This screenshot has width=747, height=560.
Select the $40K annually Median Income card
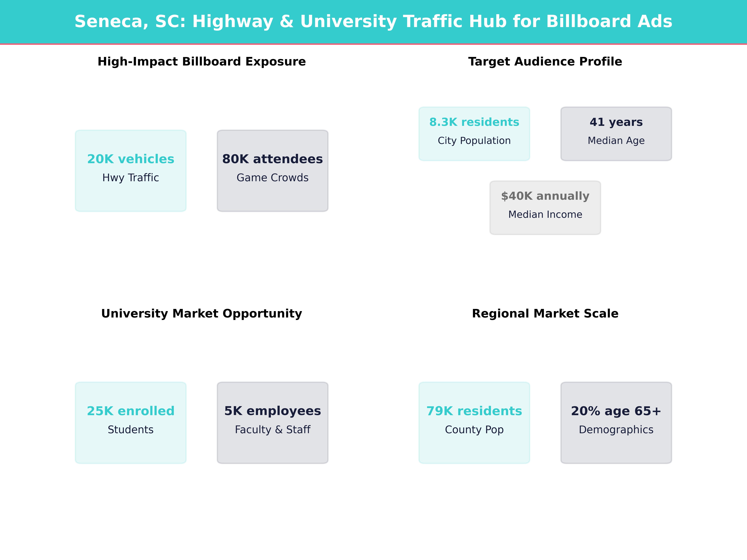545,207
